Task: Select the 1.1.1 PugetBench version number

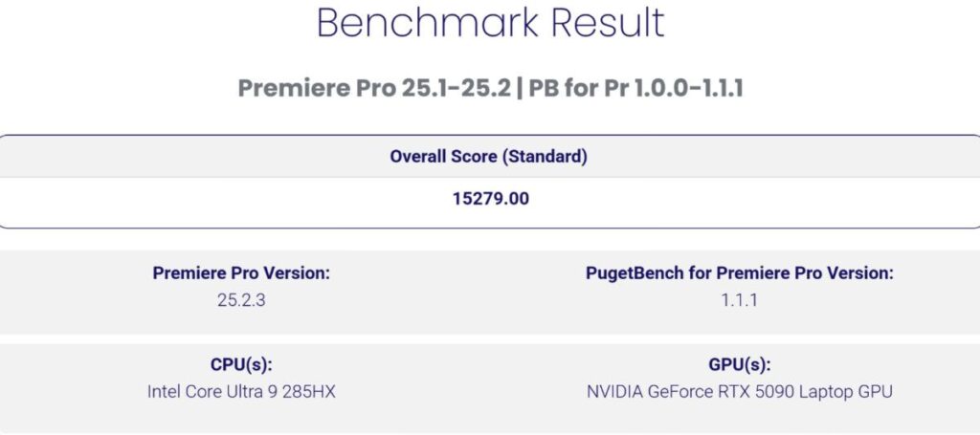Action: pyautogui.click(x=739, y=297)
